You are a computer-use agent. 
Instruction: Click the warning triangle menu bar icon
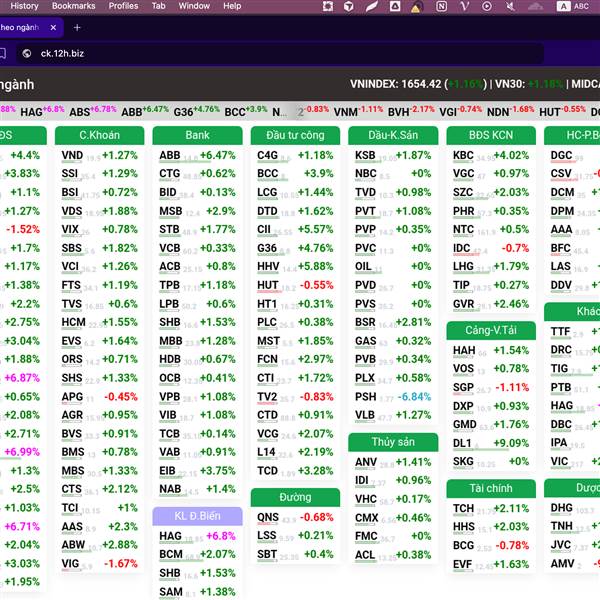click(416, 7)
